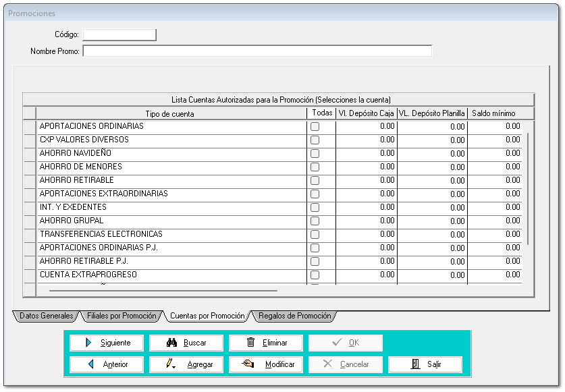The height and width of the screenshot is (392, 565).
Task: Go to Regalos de Promoción tab
Action: (294, 316)
